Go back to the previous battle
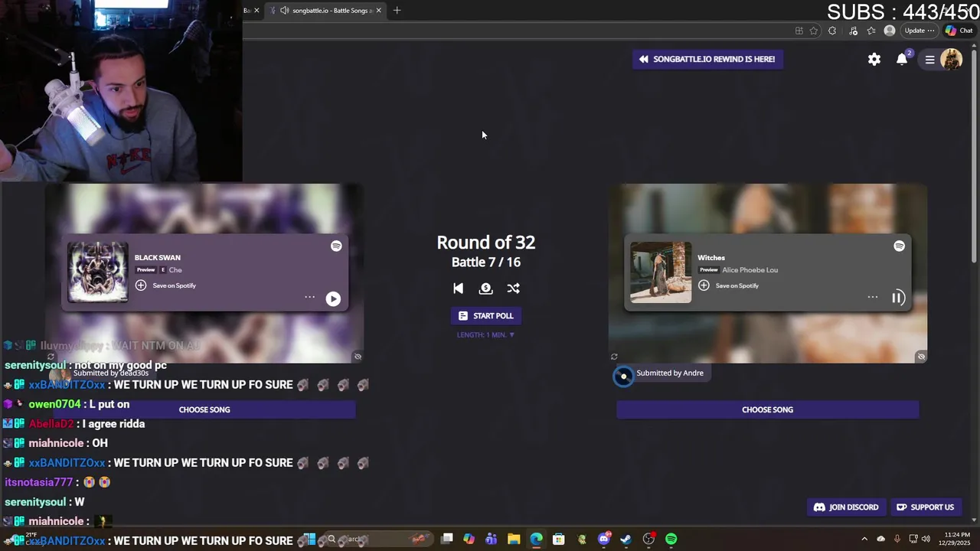This screenshot has height=551, width=980. click(458, 289)
